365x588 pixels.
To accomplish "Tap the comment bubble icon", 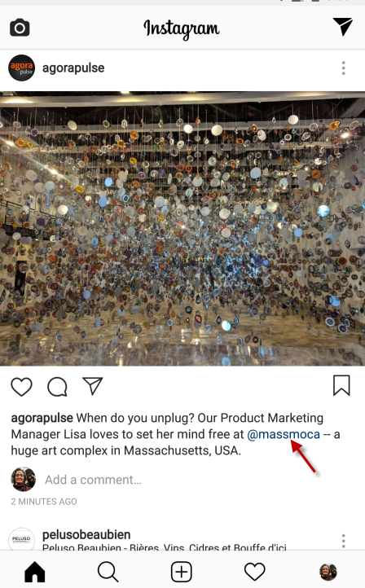I will tap(57, 387).
